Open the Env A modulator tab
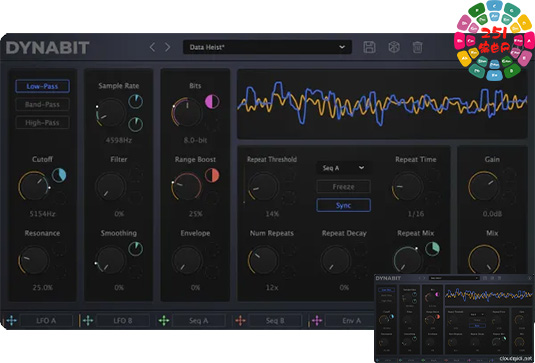Screen dimensions: 535x363 351,321
